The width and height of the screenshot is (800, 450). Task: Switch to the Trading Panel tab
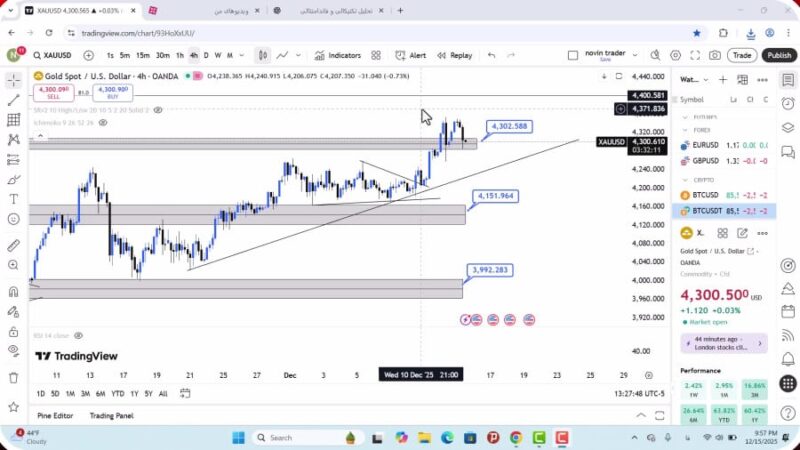[x=111, y=416]
